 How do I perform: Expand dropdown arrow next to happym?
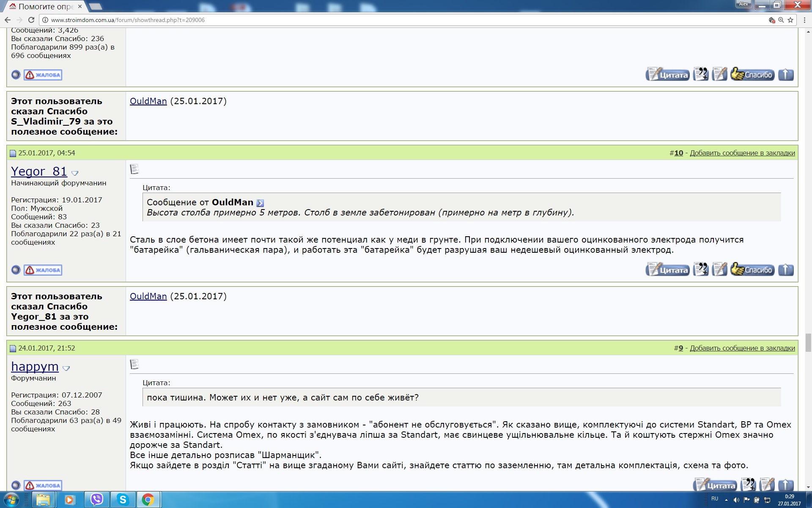(x=66, y=368)
